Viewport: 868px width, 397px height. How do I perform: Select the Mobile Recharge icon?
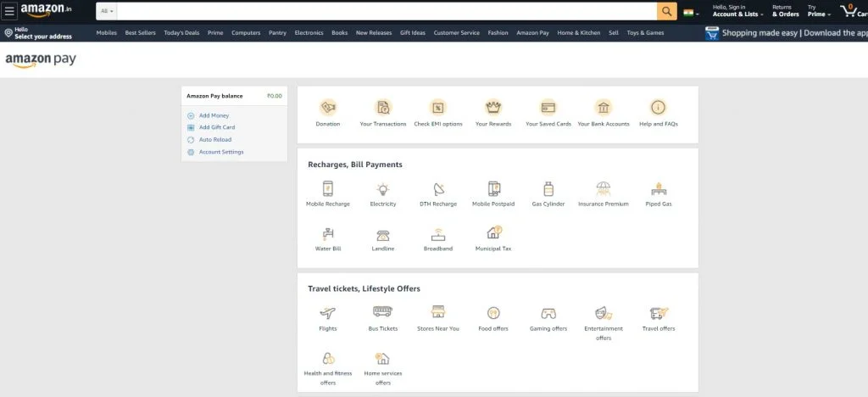[328, 189]
